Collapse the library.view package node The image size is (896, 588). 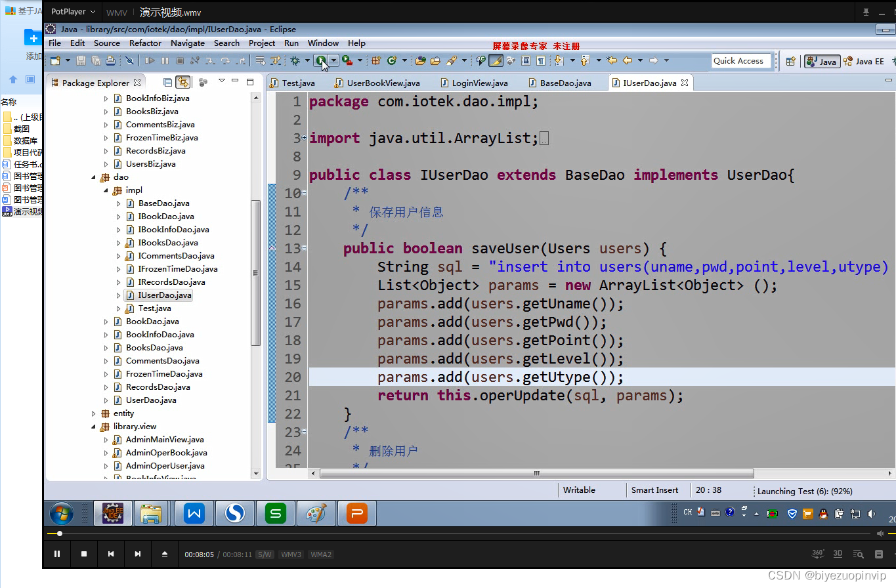[93, 427]
